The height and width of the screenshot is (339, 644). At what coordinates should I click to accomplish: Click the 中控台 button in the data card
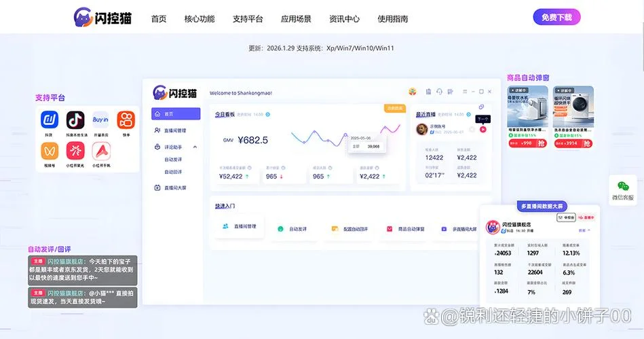click(566, 217)
